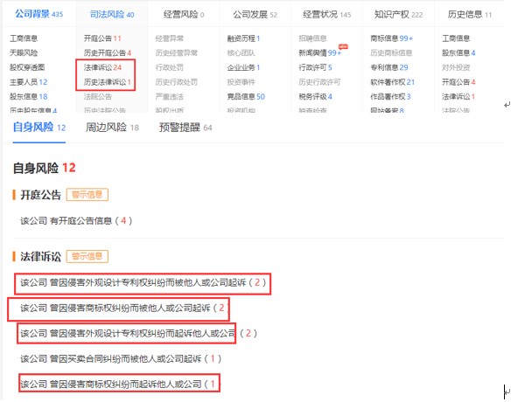Click the greyed 历史经营异常 link
Screen dimensions: 532x402
click(x=177, y=53)
